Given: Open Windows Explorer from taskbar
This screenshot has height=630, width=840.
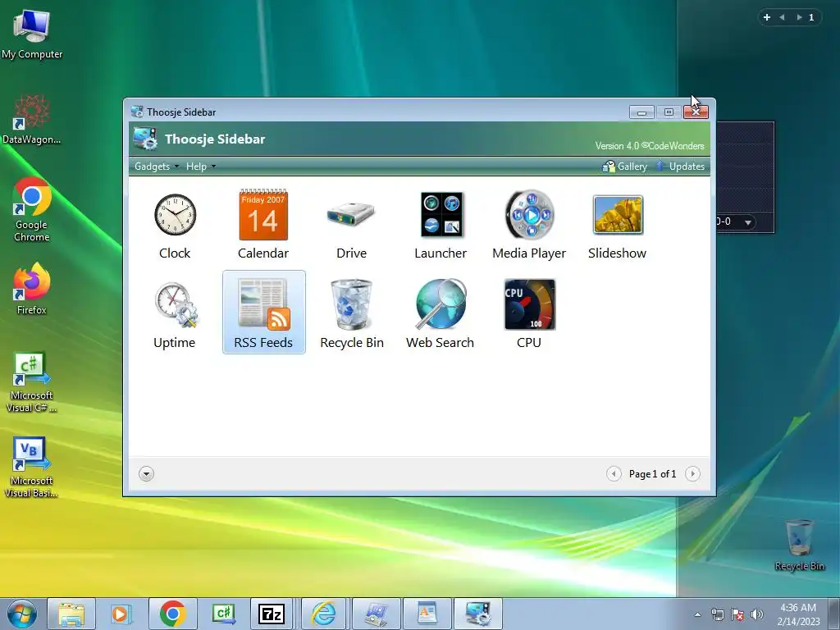Looking at the screenshot, I should 71,614.
